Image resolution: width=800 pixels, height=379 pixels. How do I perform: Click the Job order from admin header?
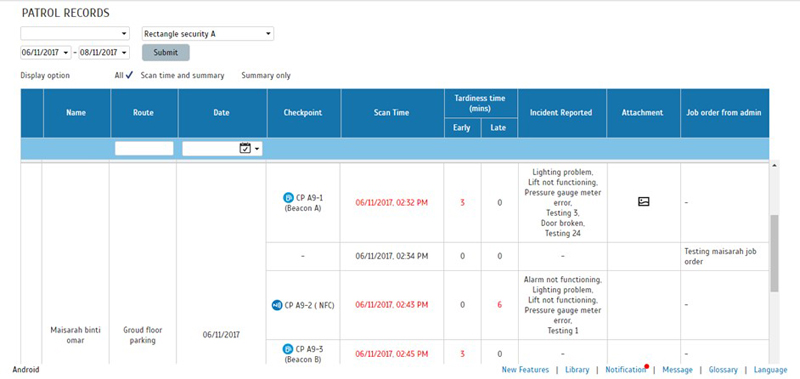click(724, 113)
